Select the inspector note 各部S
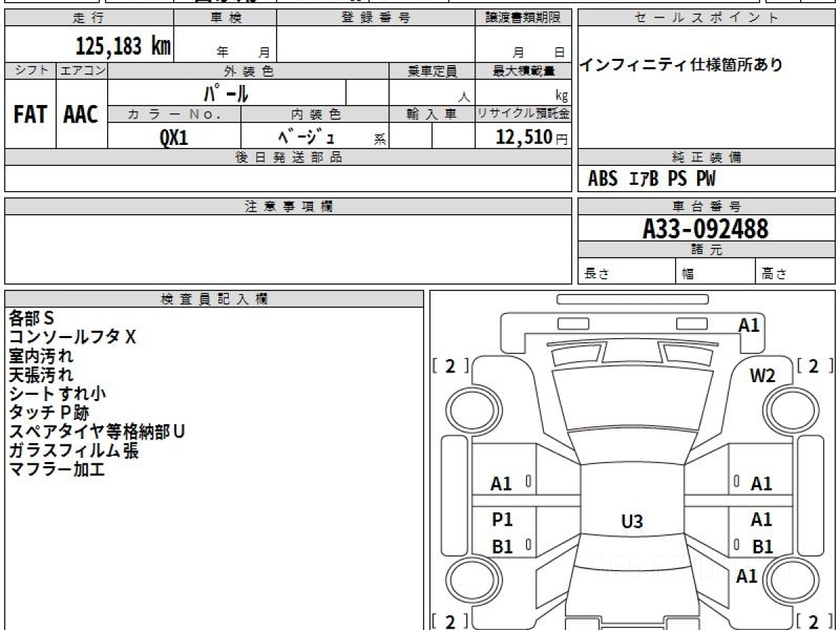Viewport: 840px width, 630px height. click(x=31, y=318)
